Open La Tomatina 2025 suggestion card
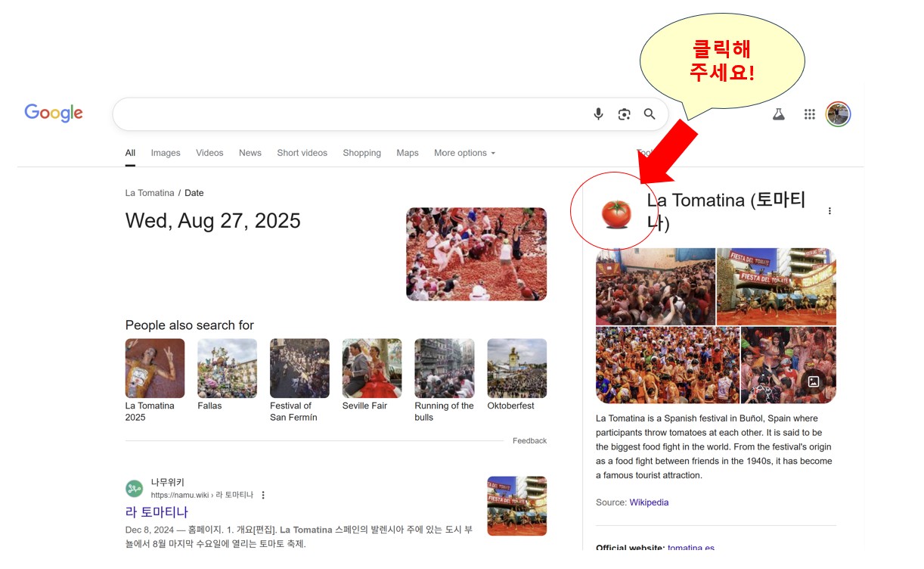The image size is (924, 569). (x=155, y=380)
